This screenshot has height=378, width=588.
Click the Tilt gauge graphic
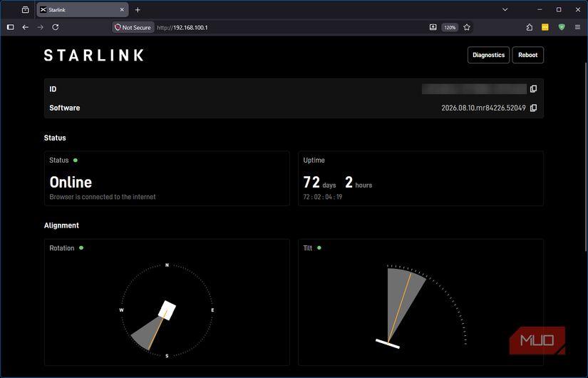(x=421, y=306)
